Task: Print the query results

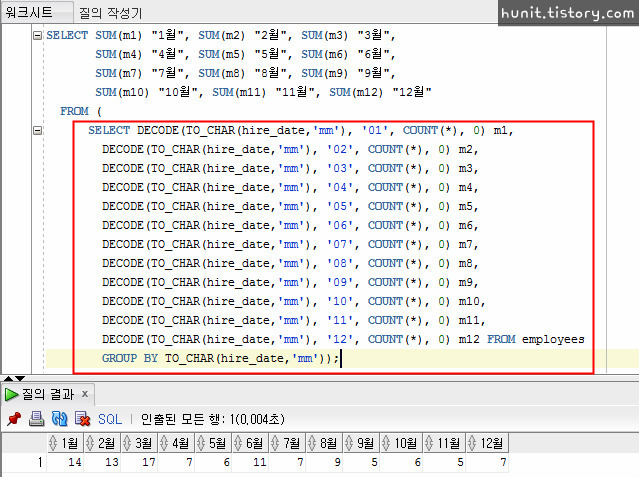Action: point(37,419)
